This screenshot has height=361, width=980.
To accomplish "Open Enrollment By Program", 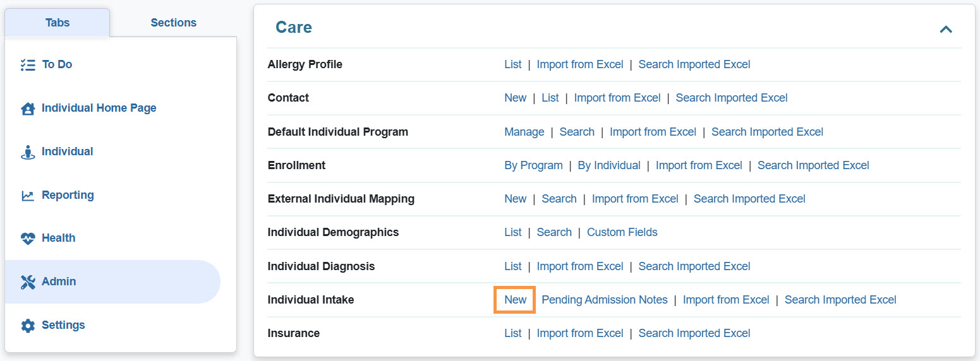I will pyautogui.click(x=533, y=165).
